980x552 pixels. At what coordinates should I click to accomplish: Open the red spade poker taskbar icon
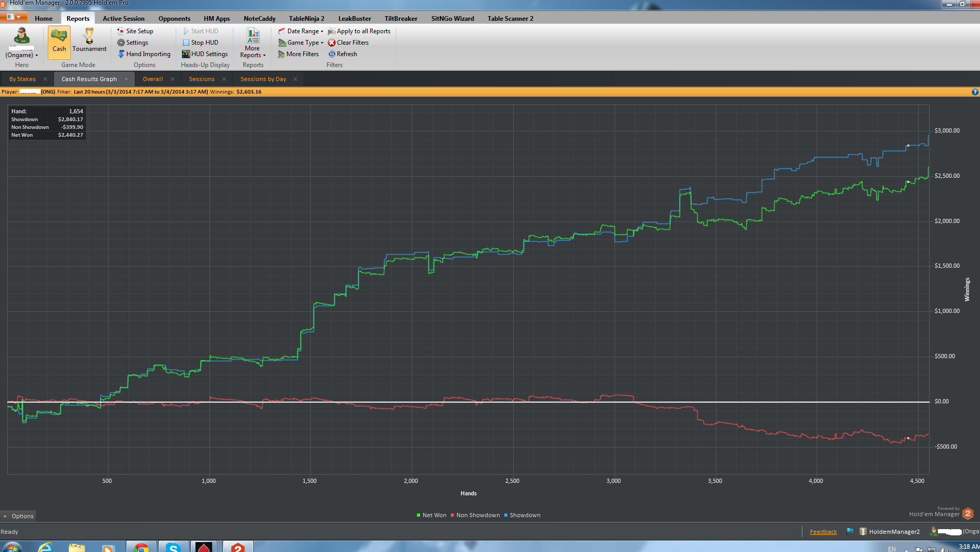click(x=204, y=547)
